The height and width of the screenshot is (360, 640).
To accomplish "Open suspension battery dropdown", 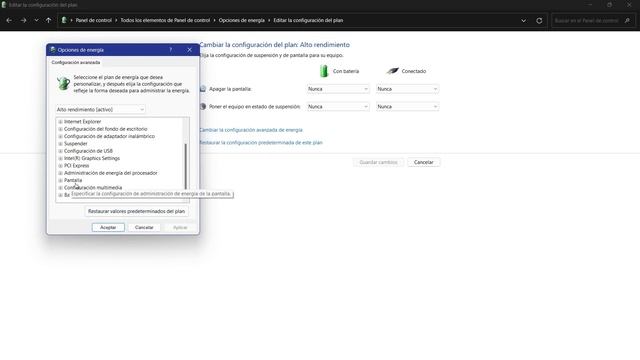I will tap(338, 107).
